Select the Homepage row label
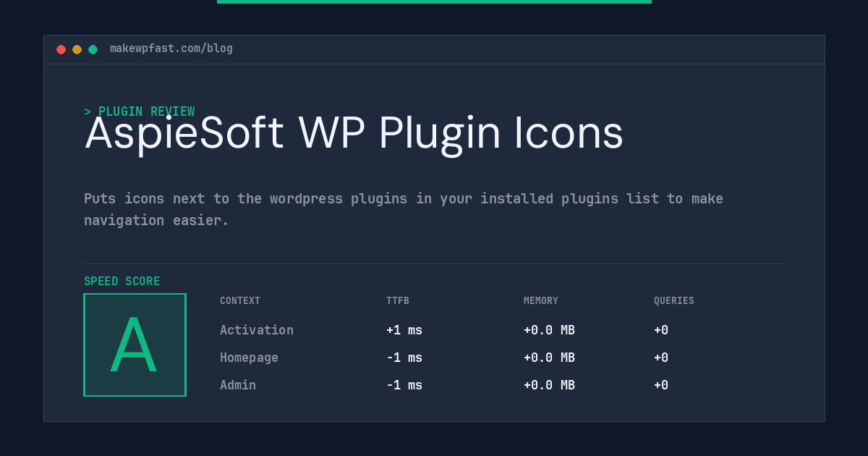Screen dimensions: 868x456 pyautogui.click(x=249, y=358)
